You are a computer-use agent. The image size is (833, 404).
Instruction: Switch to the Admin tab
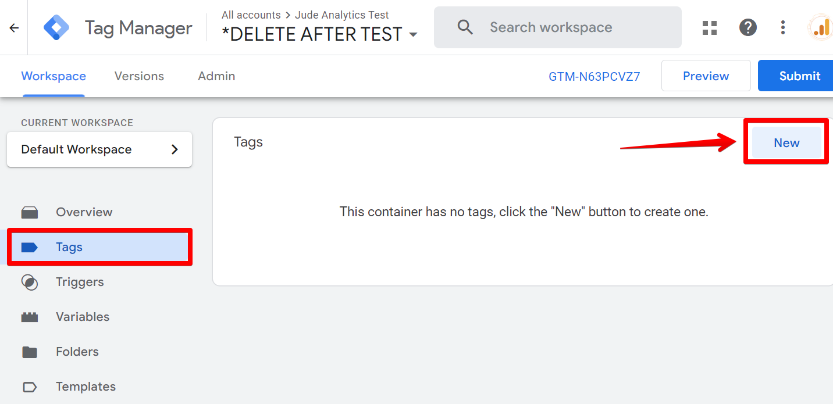point(216,76)
